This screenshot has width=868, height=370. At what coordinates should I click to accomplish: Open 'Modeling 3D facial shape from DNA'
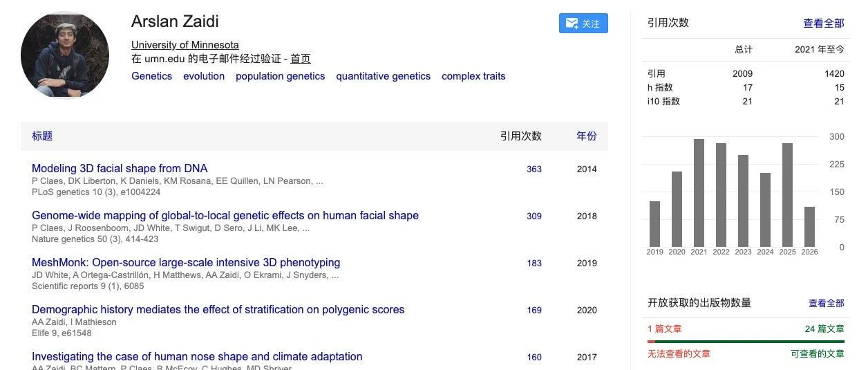120,168
